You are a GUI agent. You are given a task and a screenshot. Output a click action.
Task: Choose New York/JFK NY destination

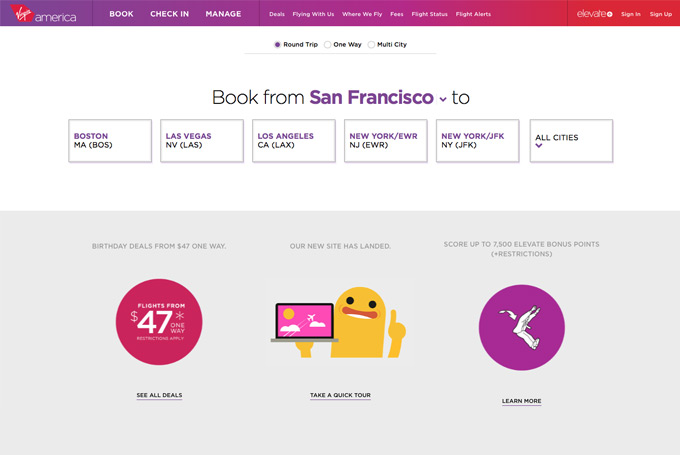478,141
